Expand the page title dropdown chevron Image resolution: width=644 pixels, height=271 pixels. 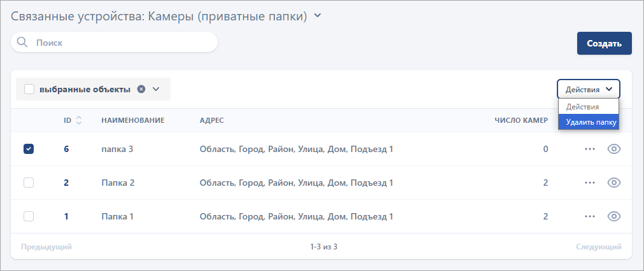click(x=318, y=16)
